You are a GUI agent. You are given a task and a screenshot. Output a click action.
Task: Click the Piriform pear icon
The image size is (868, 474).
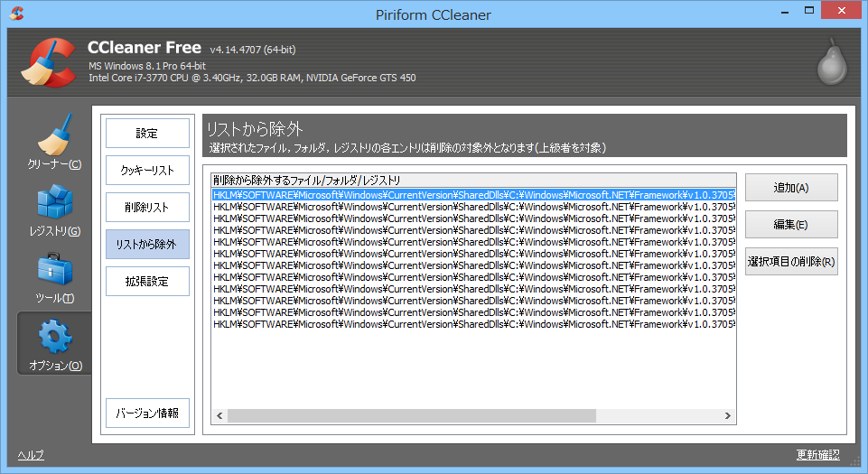click(832, 61)
